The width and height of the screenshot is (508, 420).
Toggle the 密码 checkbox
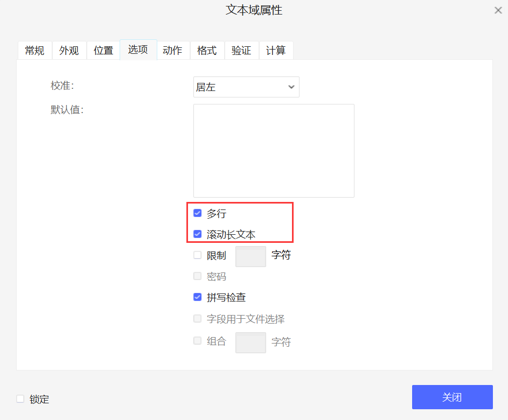click(x=197, y=276)
